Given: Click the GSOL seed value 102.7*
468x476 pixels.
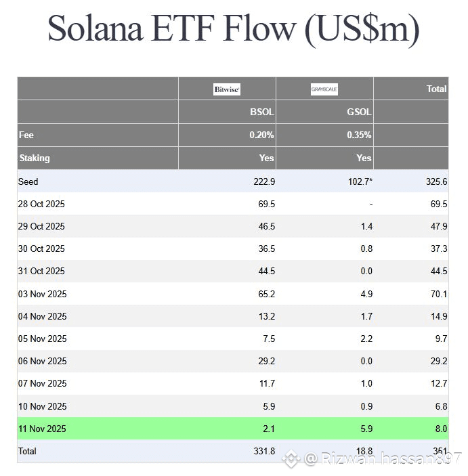Looking at the screenshot, I should tap(358, 181).
